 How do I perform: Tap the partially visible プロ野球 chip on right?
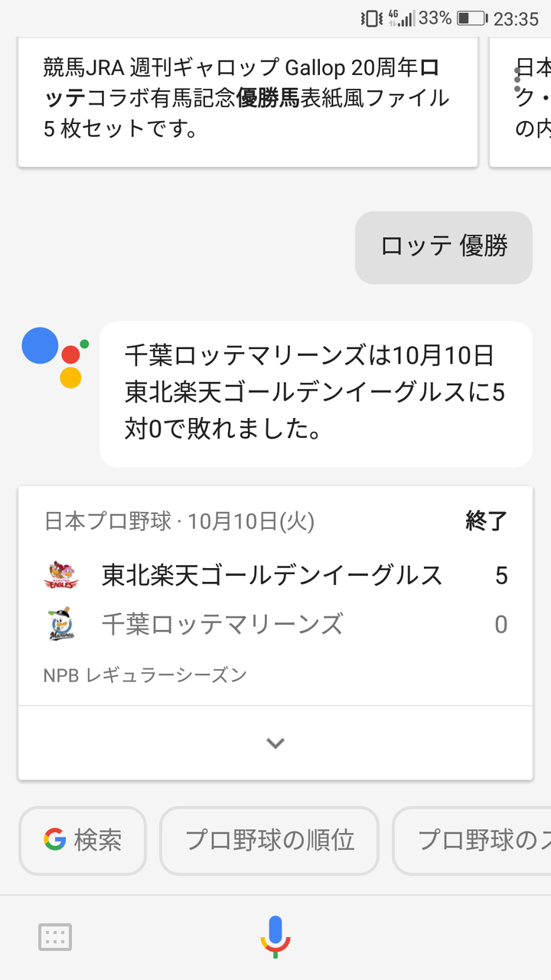pos(471,841)
